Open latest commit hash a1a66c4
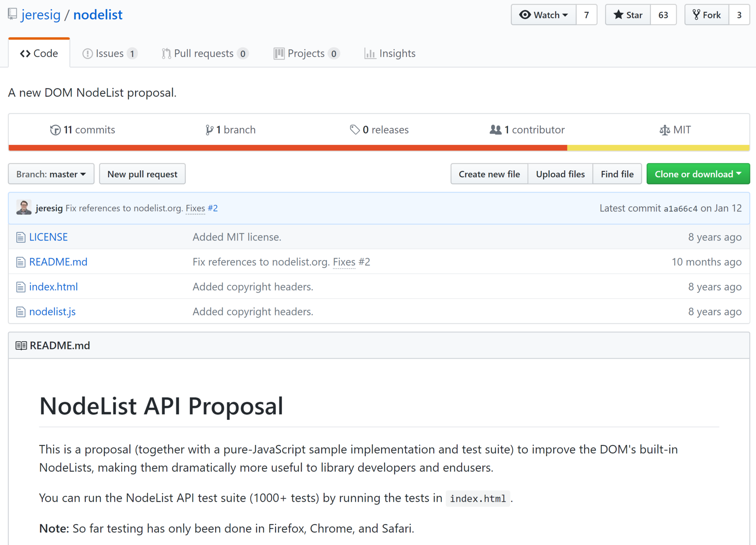 681,208
